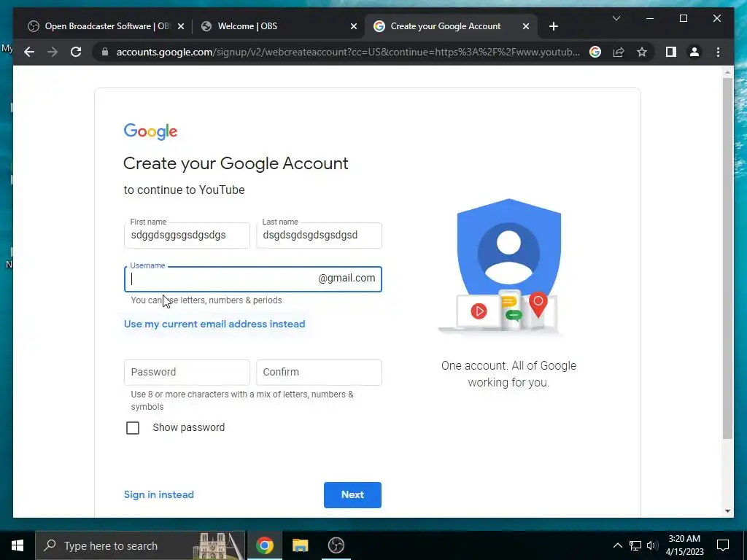This screenshot has width=747, height=560.
Task: Click the 'You can use letters, numbers & periods' hint
Action: point(206,300)
